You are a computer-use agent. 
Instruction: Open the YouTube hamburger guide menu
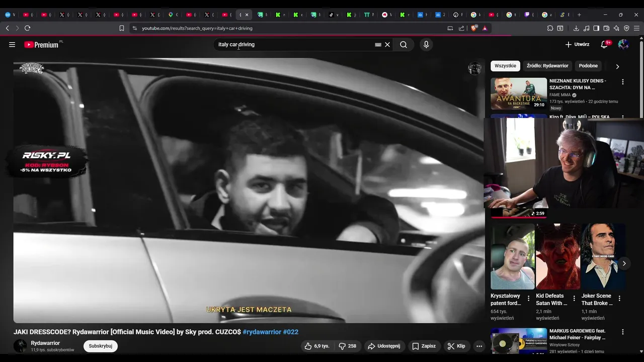[12, 45]
